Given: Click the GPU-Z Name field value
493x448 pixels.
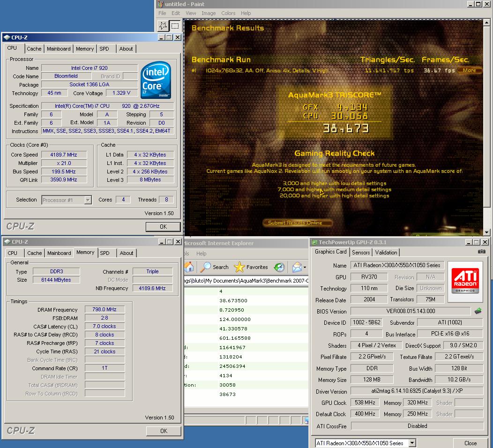Looking at the screenshot, I should tap(397, 265).
